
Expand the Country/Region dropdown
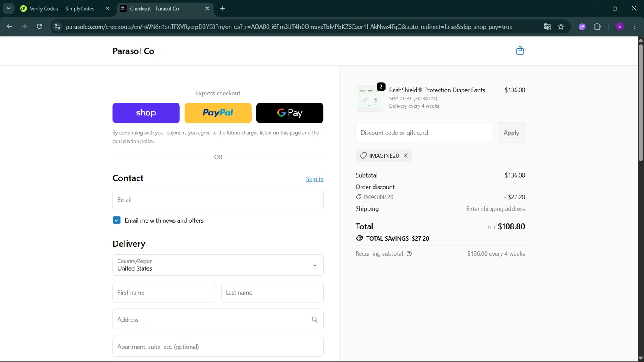(x=218, y=265)
